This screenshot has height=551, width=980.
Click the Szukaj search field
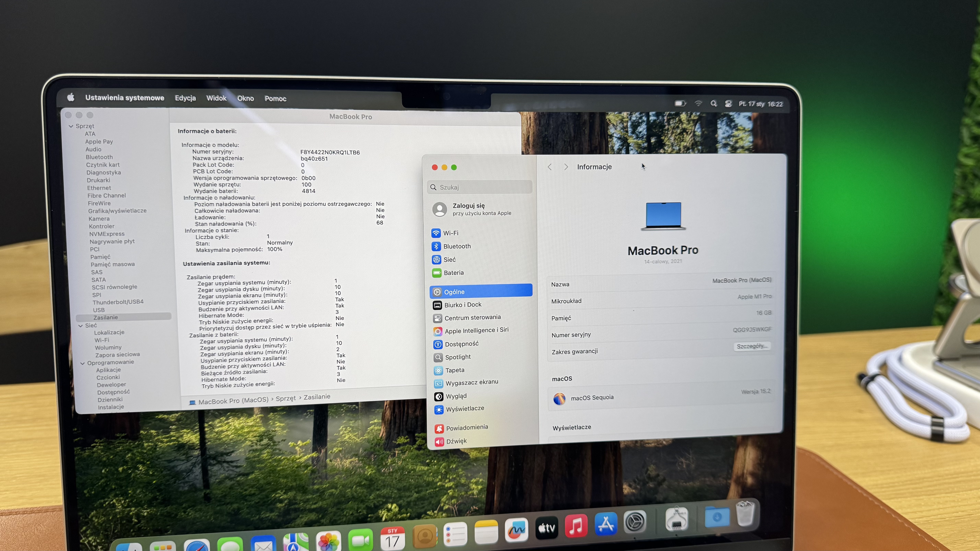tap(479, 187)
